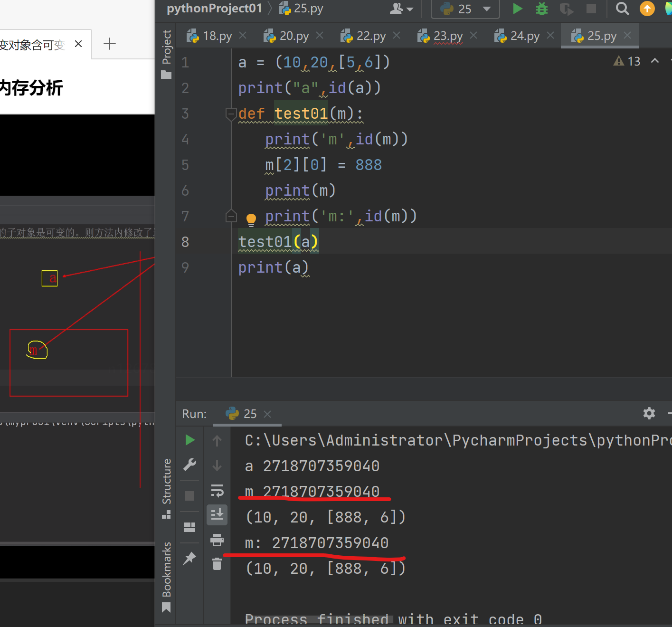Close the 18.py tab
This screenshot has width=672, height=627.
tap(243, 35)
